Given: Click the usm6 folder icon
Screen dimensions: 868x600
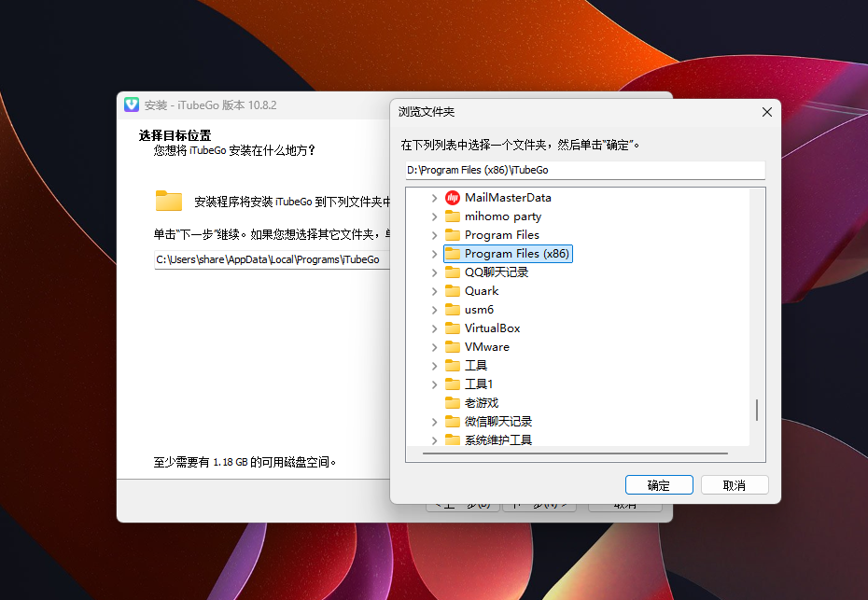Looking at the screenshot, I should pos(453,310).
